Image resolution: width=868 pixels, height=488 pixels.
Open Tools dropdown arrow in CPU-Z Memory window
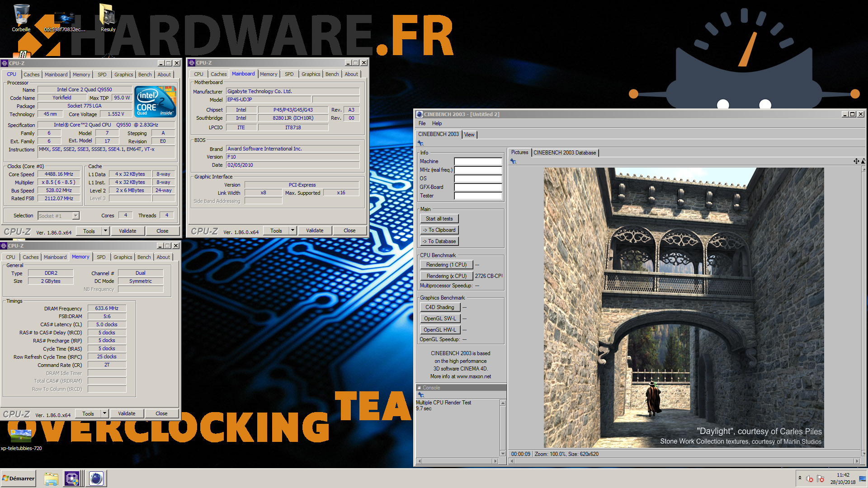pos(104,413)
